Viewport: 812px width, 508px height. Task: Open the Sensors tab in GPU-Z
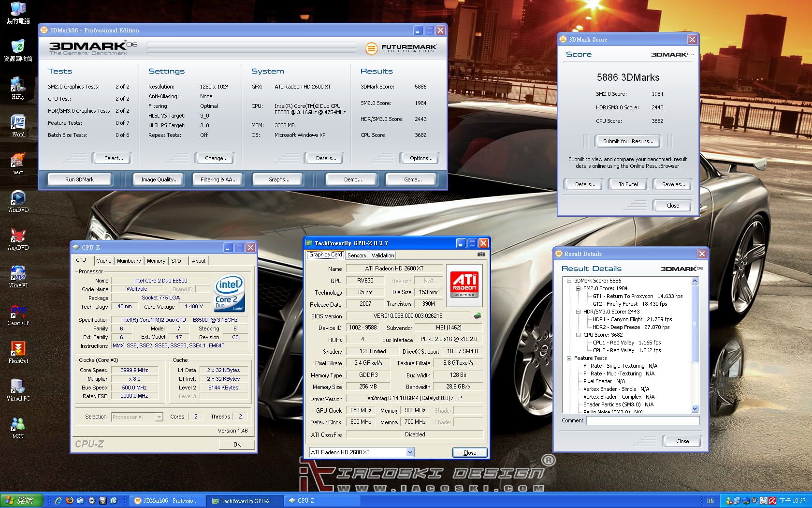pyautogui.click(x=357, y=255)
